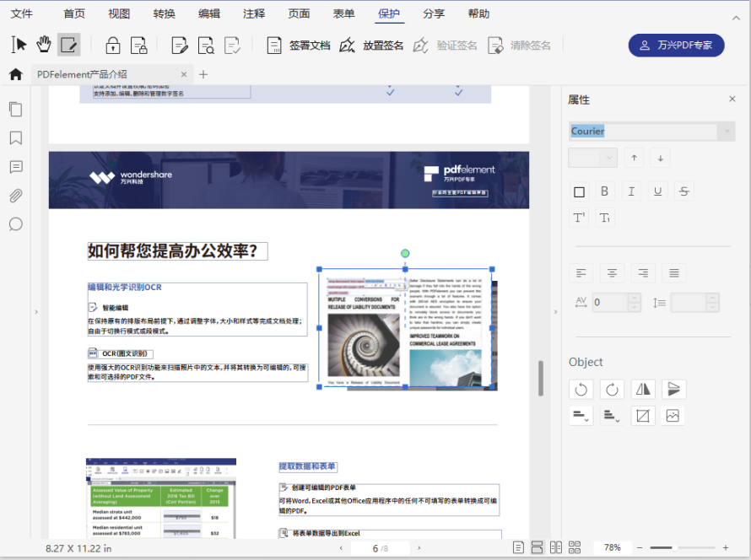
Task: Toggle underline formatting
Action: pos(657,191)
